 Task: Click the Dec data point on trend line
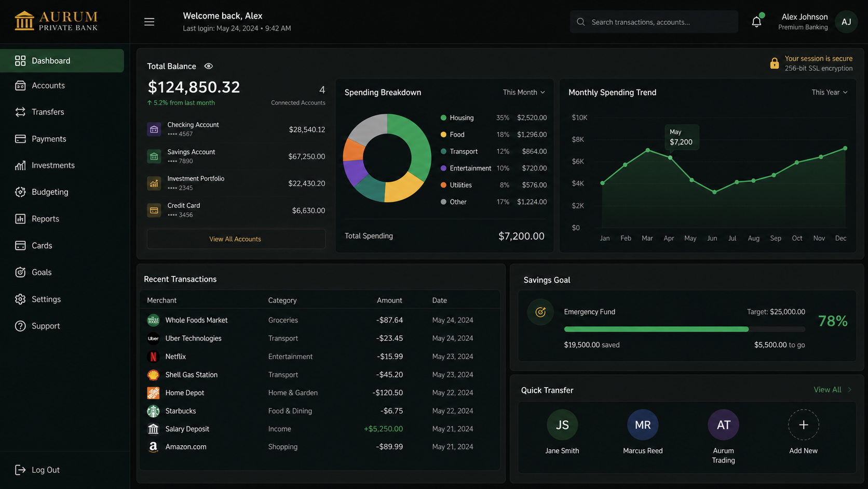845,148
